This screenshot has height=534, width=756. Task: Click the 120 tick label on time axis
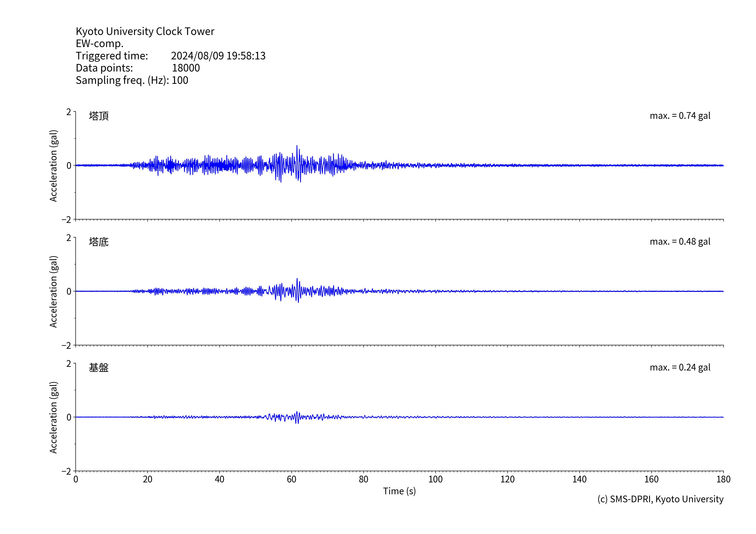pos(507,479)
